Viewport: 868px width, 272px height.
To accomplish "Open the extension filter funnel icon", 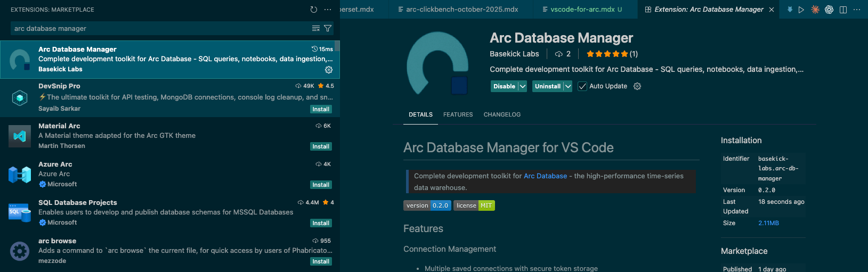I will tap(328, 28).
